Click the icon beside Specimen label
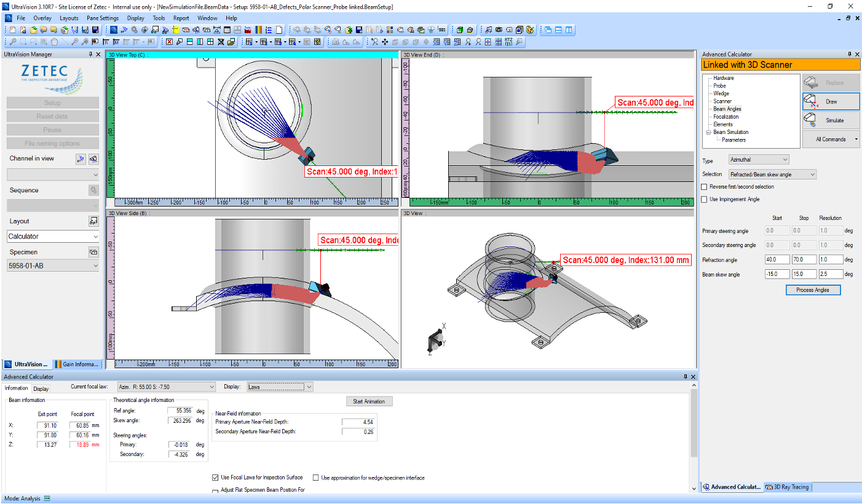The height and width of the screenshot is (504, 862). tap(93, 251)
